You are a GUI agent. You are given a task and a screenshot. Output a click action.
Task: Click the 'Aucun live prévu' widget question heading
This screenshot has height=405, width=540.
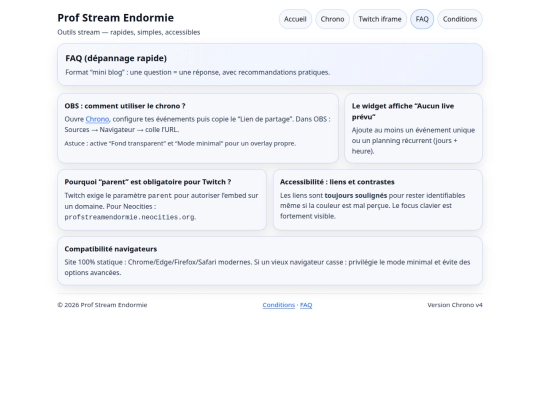pos(403,111)
